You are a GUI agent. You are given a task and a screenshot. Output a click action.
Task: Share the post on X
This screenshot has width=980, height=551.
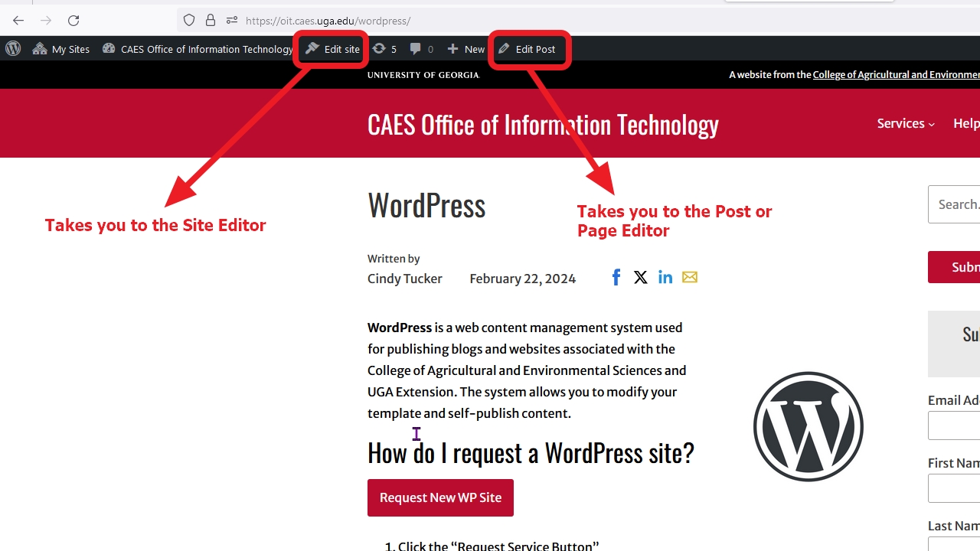[x=641, y=277]
